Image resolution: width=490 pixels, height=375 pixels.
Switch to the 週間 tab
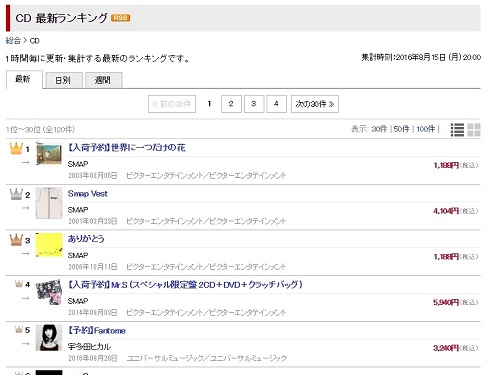pyautogui.click(x=104, y=80)
